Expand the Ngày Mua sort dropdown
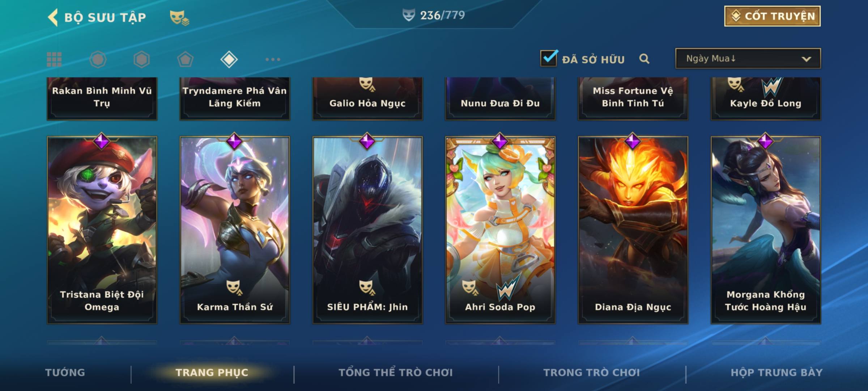The image size is (868, 391). (748, 58)
